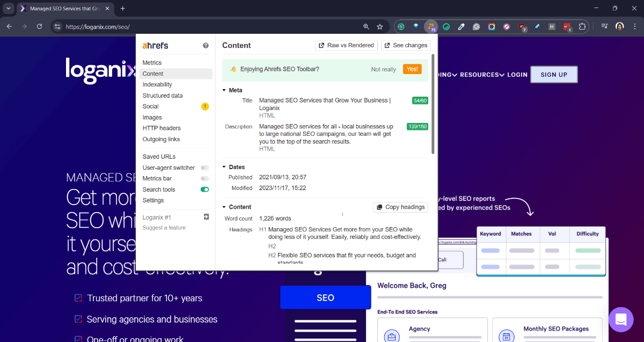The width and height of the screenshot is (644, 342).
Task: Go back to the previous page
Action: coord(9,26)
